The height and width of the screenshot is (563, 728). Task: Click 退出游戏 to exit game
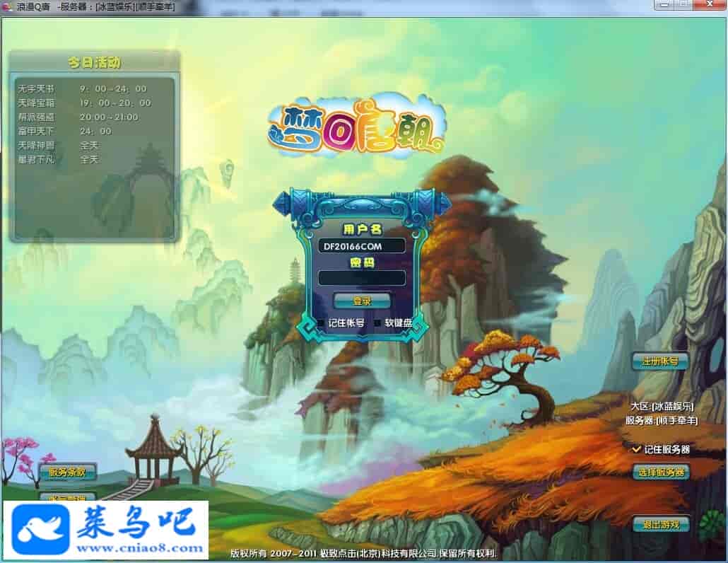coord(661,524)
